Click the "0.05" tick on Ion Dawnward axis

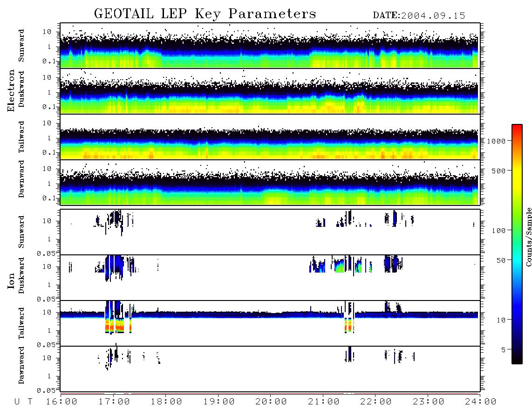pyautogui.click(x=46, y=390)
